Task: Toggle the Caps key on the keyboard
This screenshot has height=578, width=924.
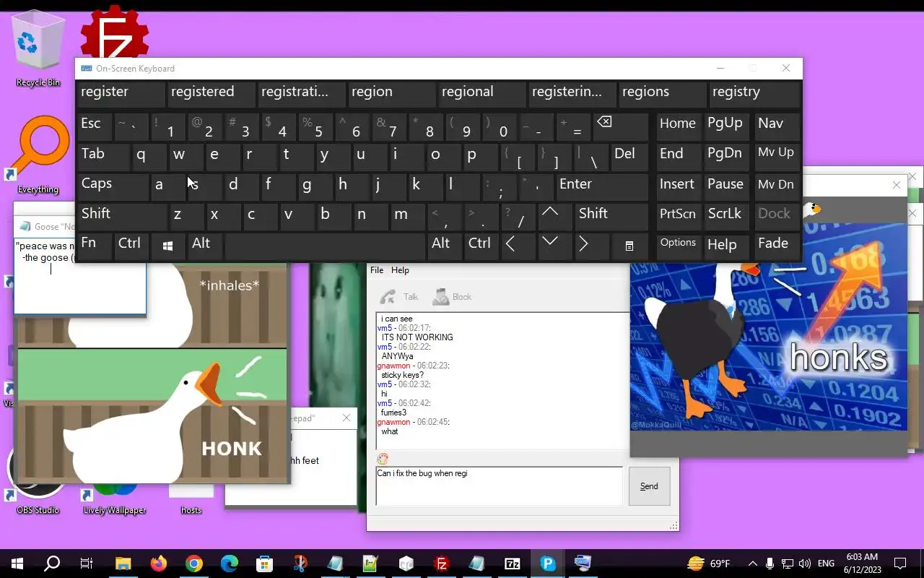Action: (x=112, y=186)
